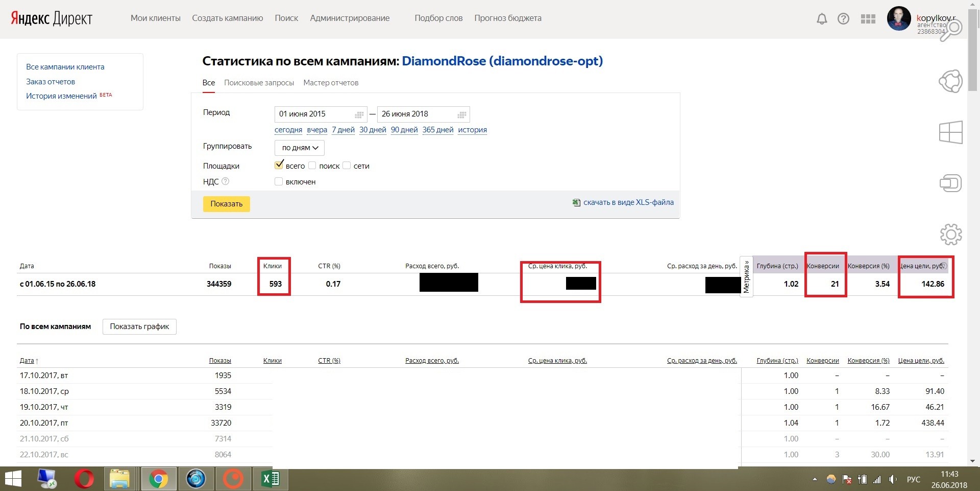Click the volume icon in system tray
980x491 pixels.
tap(892, 479)
